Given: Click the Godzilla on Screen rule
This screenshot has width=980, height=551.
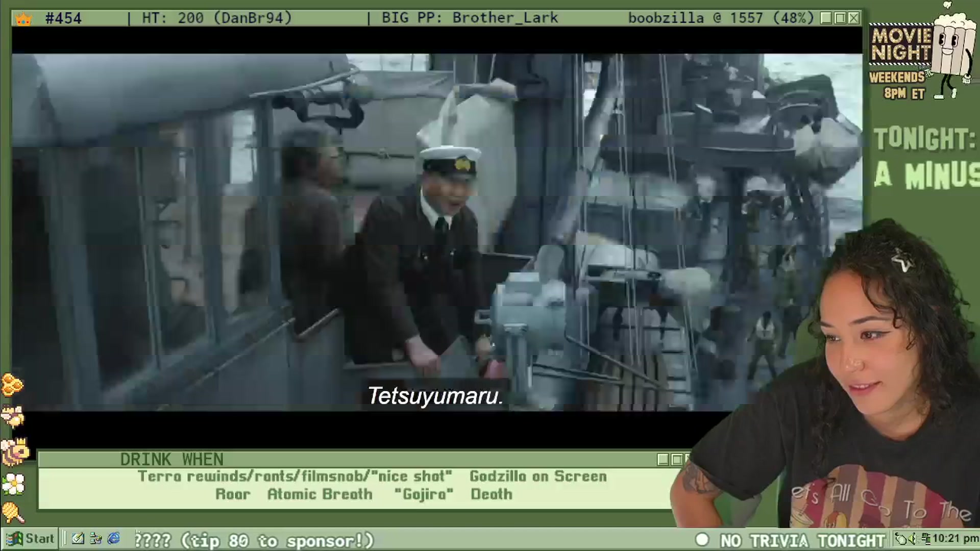Looking at the screenshot, I should click(538, 477).
